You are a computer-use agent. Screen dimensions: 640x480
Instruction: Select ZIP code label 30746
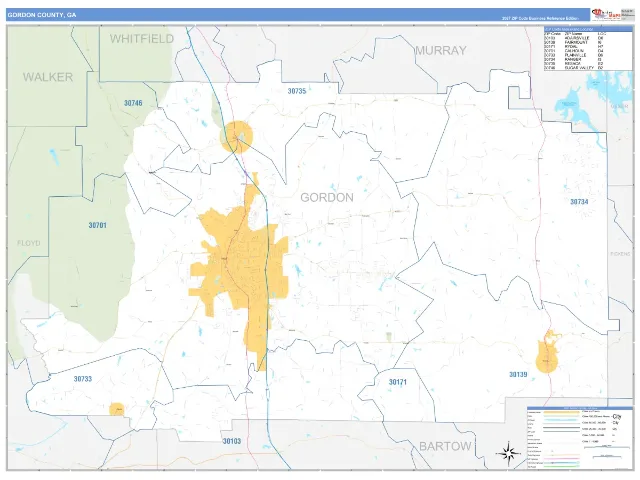(x=133, y=103)
